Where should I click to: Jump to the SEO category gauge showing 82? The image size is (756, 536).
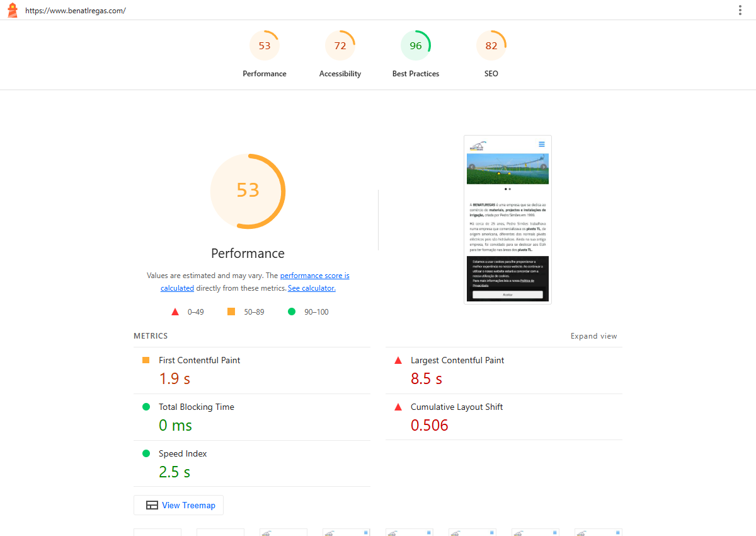491,54
